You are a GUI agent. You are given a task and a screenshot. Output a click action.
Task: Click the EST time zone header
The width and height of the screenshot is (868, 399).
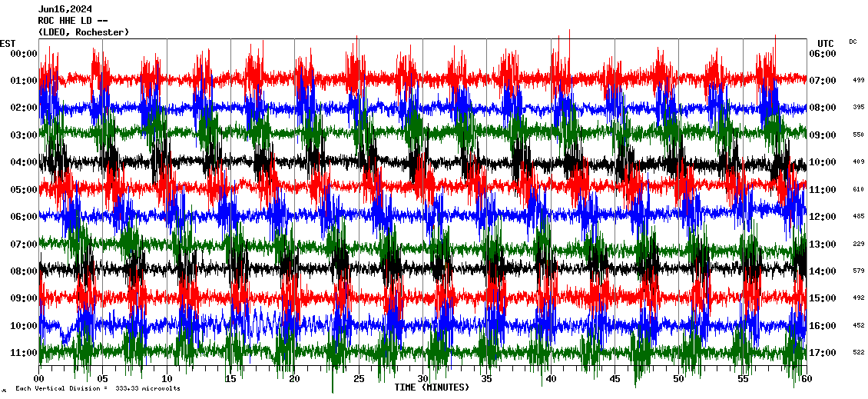click(x=8, y=43)
